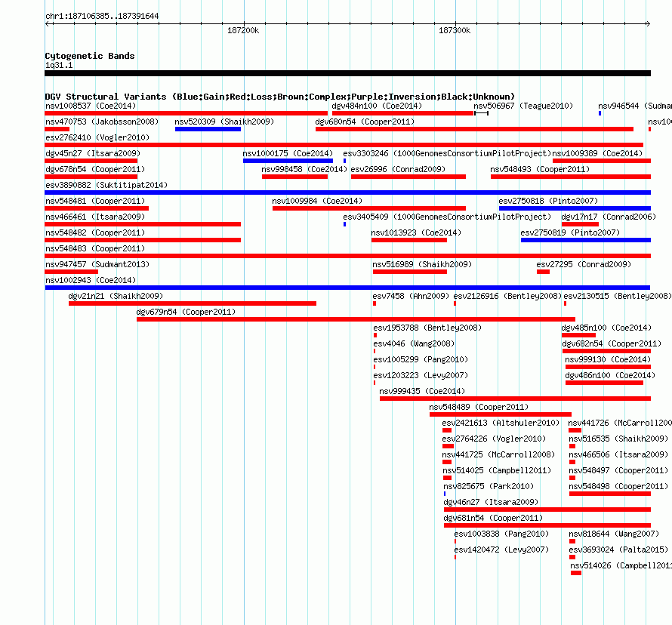Viewport: 672px width, 625px height.
Task: Select nsv818644 (Wang2007) label
Action: pyautogui.click(x=614, y=534)
